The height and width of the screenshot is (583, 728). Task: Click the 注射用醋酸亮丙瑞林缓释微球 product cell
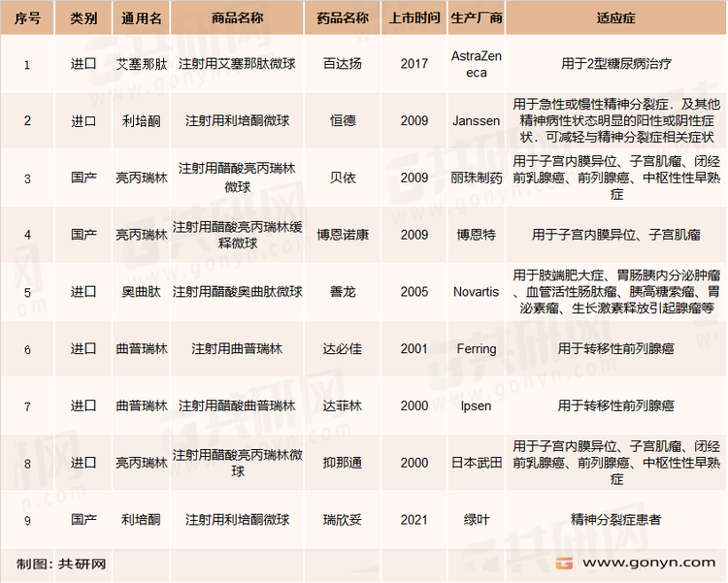click(x=237, y=235)
